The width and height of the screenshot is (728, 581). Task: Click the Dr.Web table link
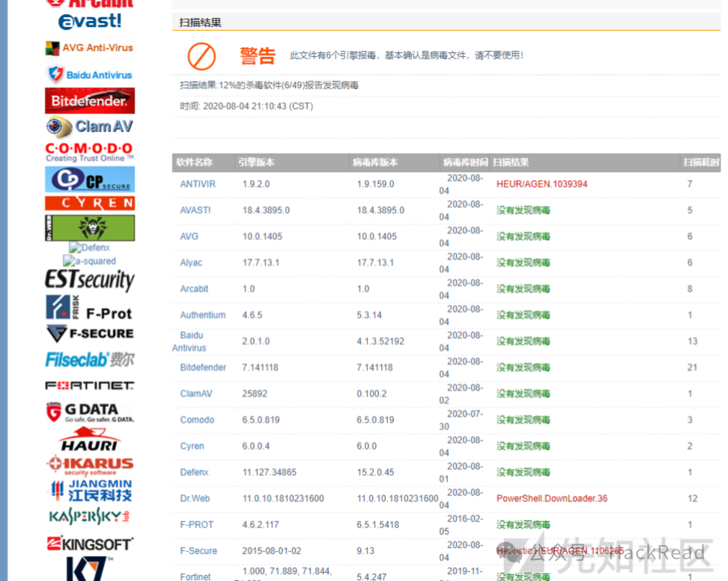tap(195, 499)
